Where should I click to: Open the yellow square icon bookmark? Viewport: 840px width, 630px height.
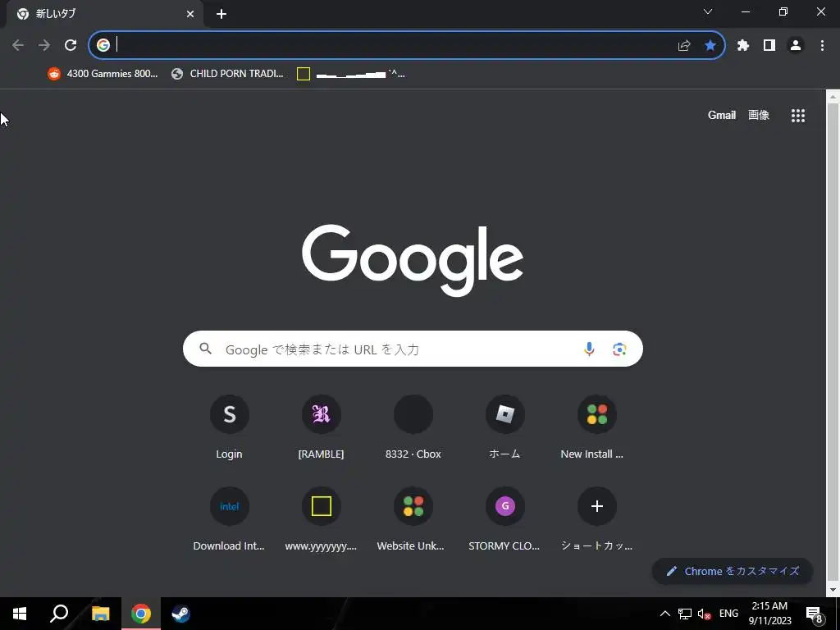(351, 74)
